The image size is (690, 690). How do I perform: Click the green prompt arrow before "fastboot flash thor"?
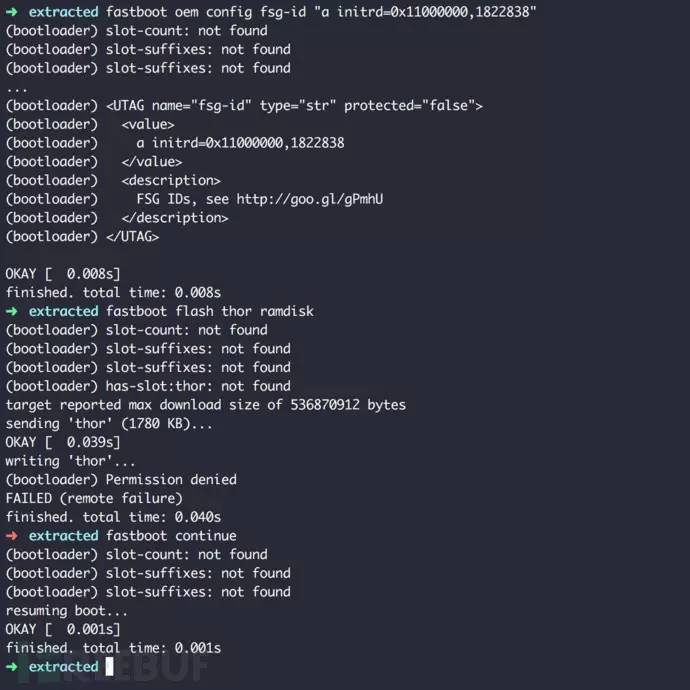[x=12, y=311]
